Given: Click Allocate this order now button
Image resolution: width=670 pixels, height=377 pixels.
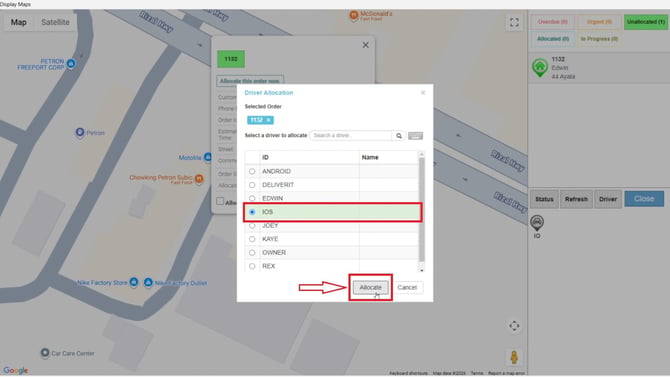Looking at the screenshot, I should pos(250,81).
